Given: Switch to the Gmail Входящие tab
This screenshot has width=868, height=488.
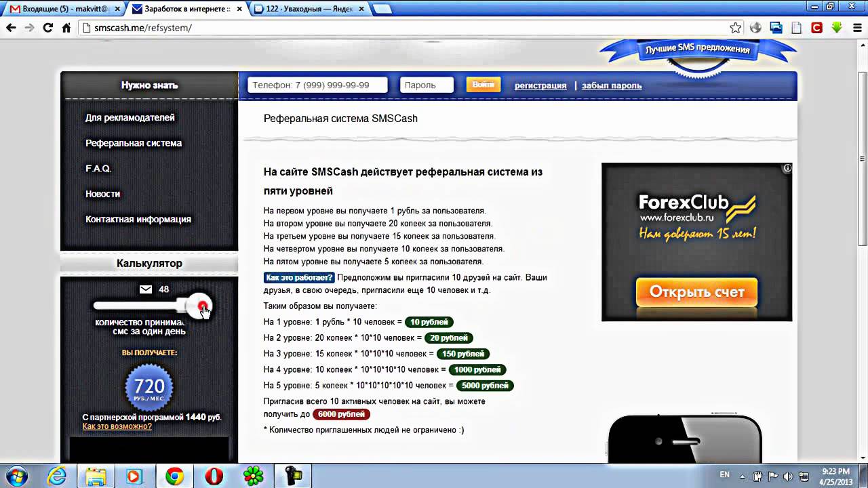Looking at the screenshot, I should (x=65, y=9).
